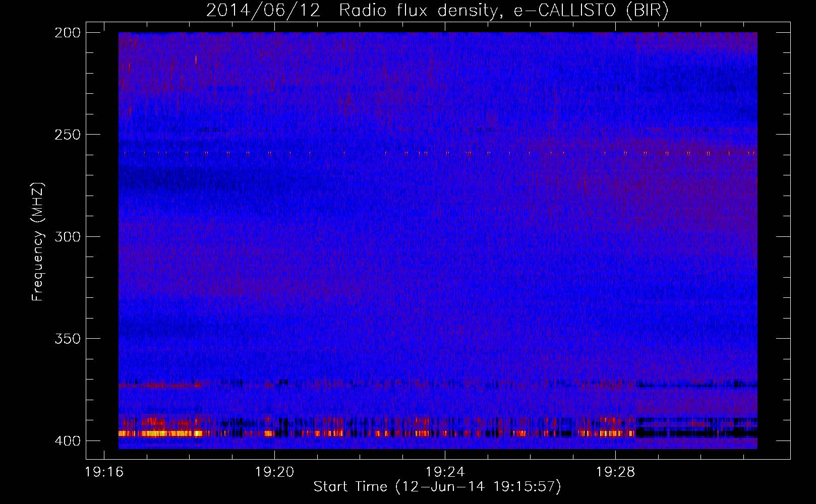Screen dimensions: 816x504
Task: Select the 300 frequency tick label
Action: [x=68, y=236]
